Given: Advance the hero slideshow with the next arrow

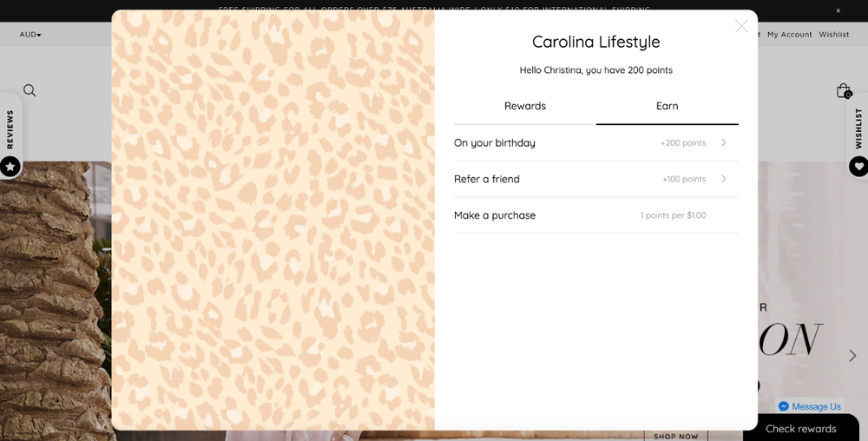Looking at the screenshot, I should pos(852,355).
